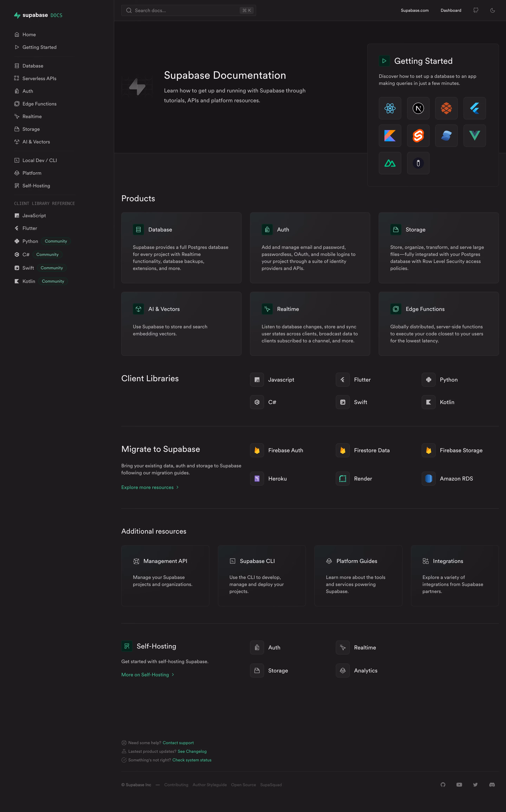The height and width of the screenshot is (812, 506).
Task: Focus the Search docs field
Action: (188, 10)
